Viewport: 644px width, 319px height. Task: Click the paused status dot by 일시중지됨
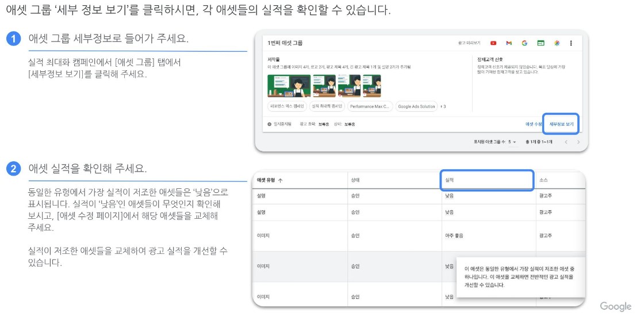pyautogui.click(x=270, y=124)
